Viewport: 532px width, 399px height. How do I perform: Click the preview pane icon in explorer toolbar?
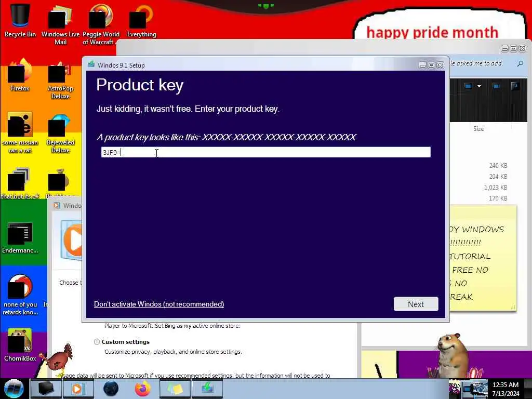coord(496,86)
